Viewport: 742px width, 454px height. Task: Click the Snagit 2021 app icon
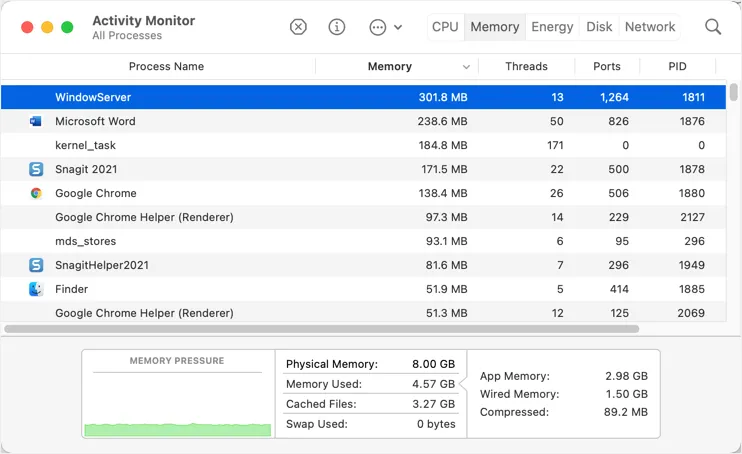36,169
